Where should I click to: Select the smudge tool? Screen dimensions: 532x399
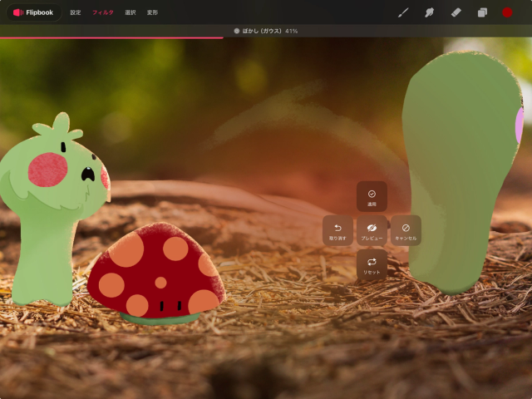(x=429, y=12)
